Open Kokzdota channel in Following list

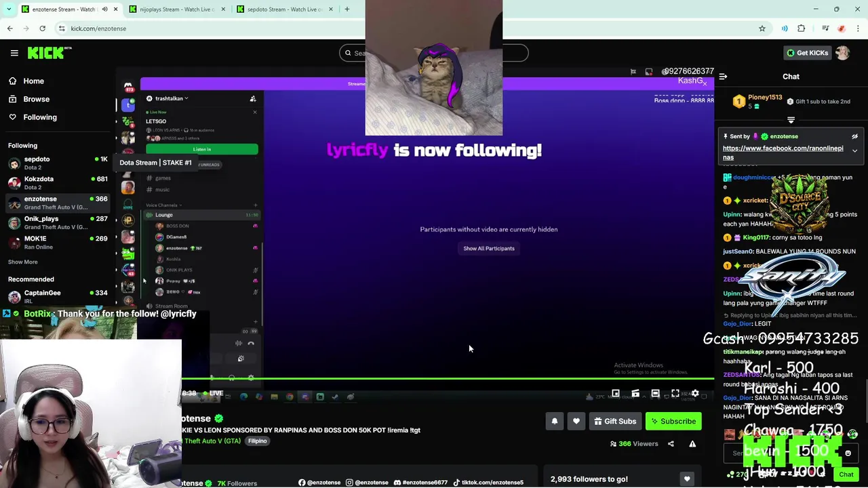point(58,183)
